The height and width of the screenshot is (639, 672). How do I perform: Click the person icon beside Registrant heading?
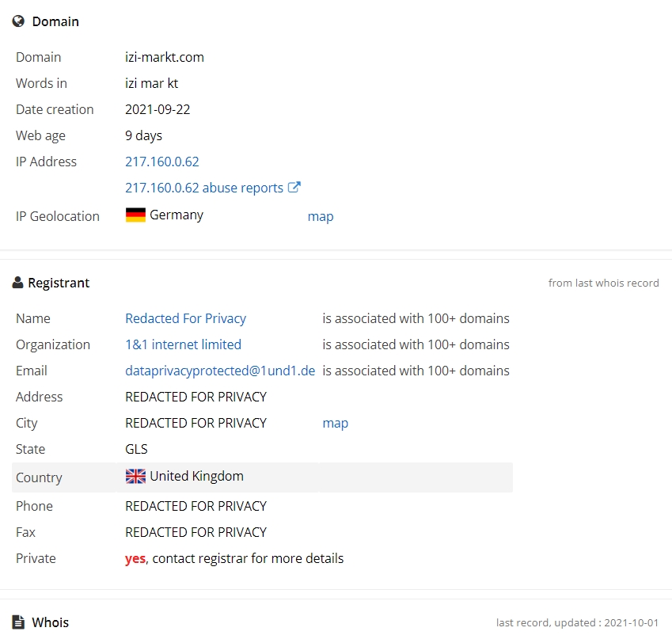(17, 283)
